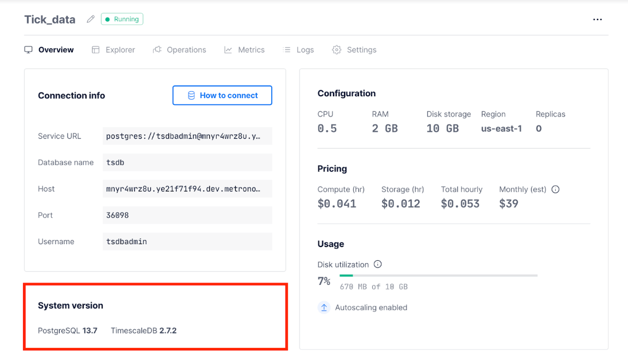628x364 pixels.
Task: Click the Running status badge
Action: click(122, 19)
